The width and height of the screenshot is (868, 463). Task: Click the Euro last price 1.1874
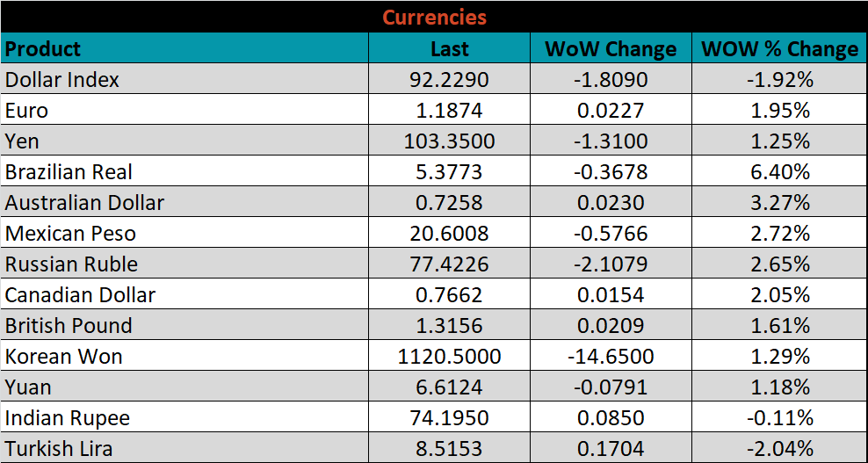click(x=449, y=111)
